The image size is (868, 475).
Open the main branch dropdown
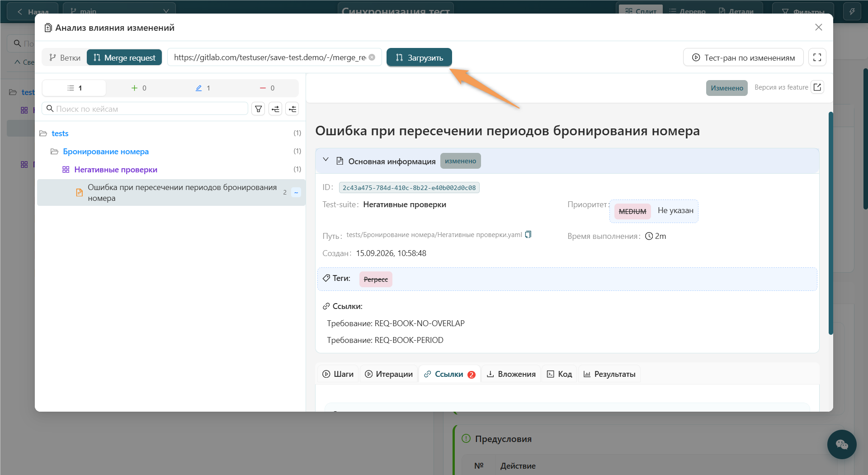pos(119,11)
